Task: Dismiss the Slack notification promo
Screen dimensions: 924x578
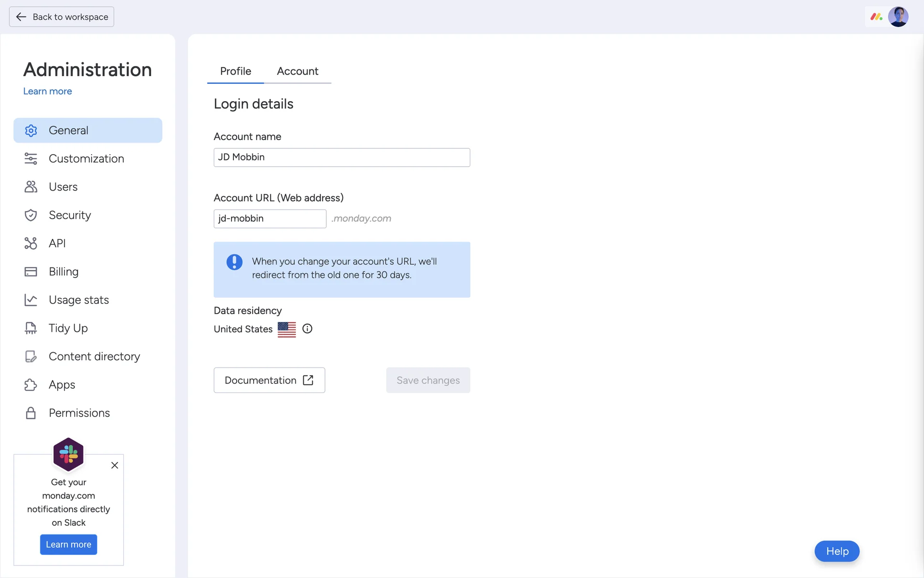Action: (115, 465)
